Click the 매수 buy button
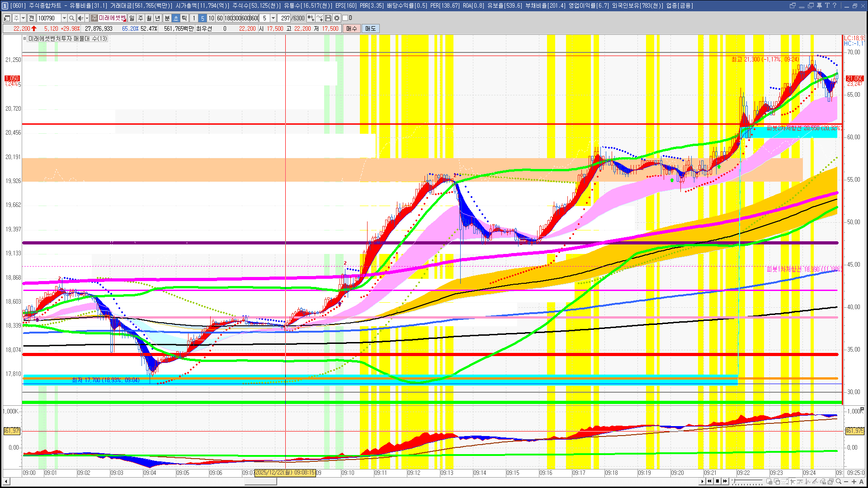This screenshot has height=488, width=868. (x=352, y=28)
